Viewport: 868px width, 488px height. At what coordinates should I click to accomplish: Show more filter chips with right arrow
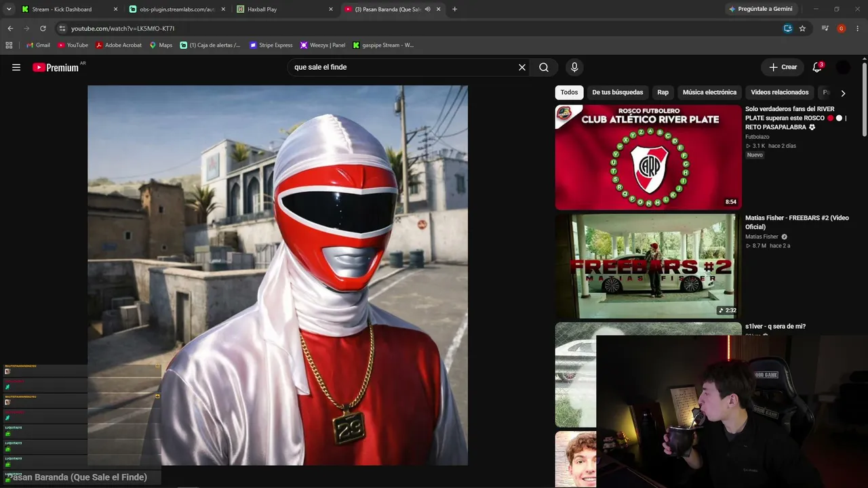point(843,93)
